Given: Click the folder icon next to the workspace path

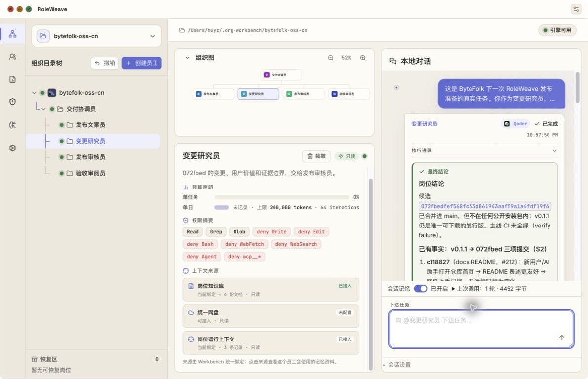Looking at the screenshot, I should [x=182, y=30].
